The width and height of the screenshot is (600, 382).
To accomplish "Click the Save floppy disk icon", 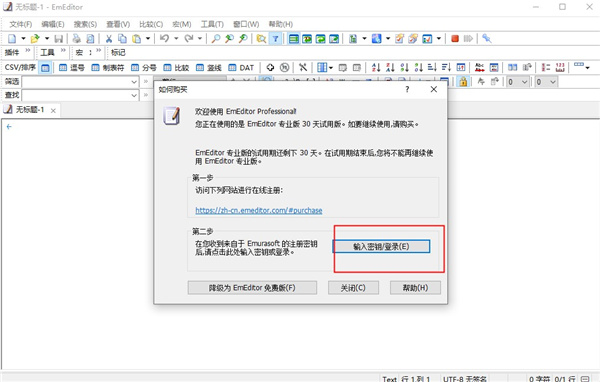I will point(59,38).
